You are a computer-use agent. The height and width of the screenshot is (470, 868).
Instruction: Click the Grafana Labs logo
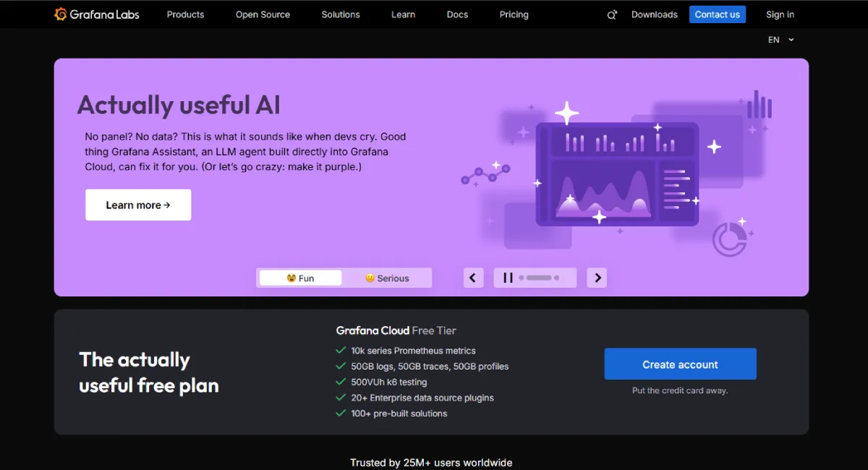pos(97,14)
